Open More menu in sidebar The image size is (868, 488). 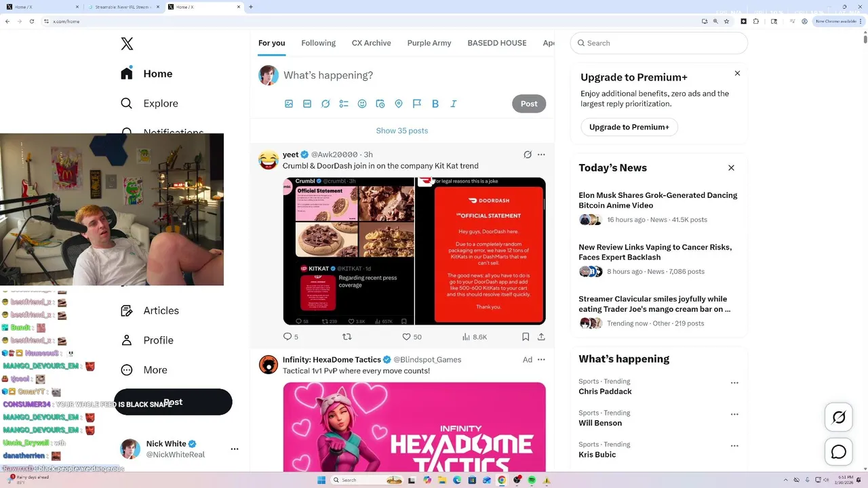144,370
